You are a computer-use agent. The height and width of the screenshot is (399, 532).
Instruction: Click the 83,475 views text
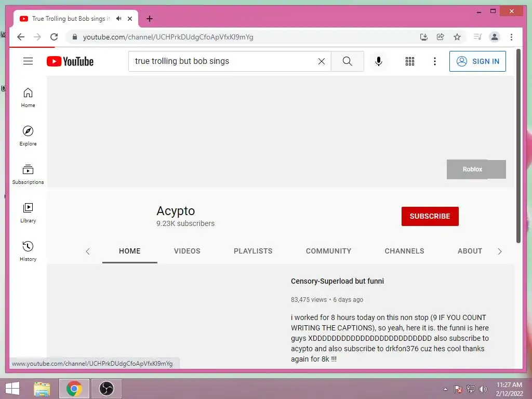click(309, 300)
